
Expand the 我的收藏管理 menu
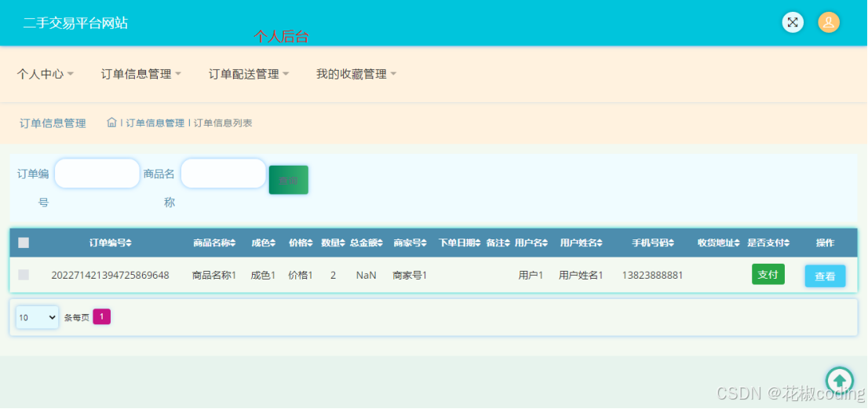[x=356, y=74]
